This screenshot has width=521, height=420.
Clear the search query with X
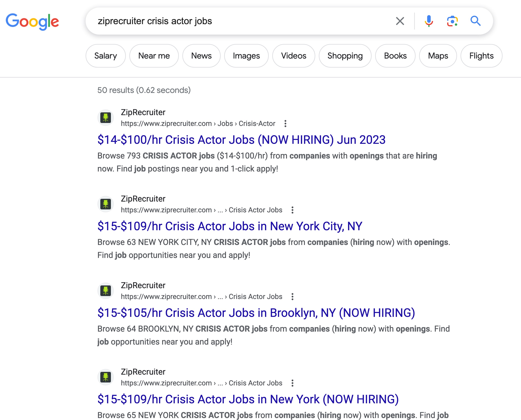[x=400, y=21]
